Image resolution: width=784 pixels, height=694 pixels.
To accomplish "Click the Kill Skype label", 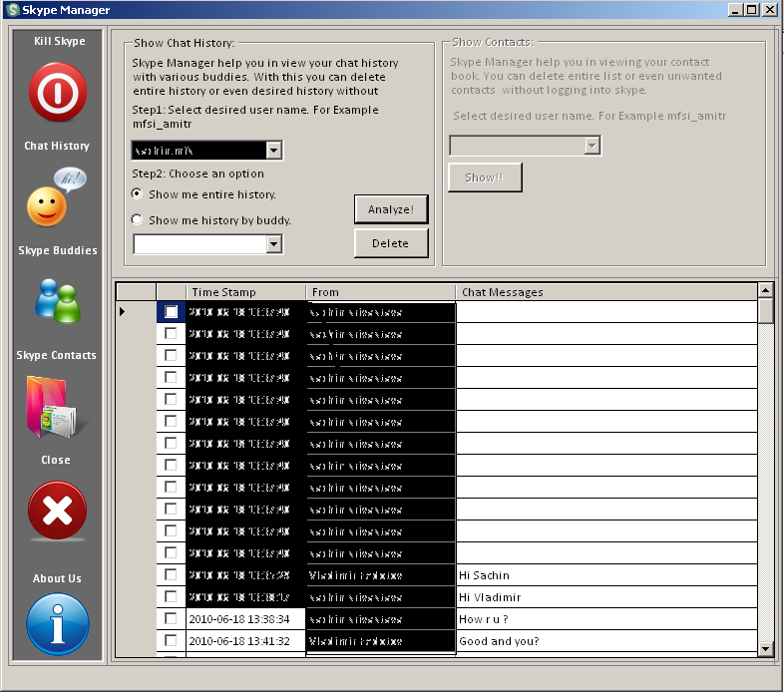I will click(59, 41).
